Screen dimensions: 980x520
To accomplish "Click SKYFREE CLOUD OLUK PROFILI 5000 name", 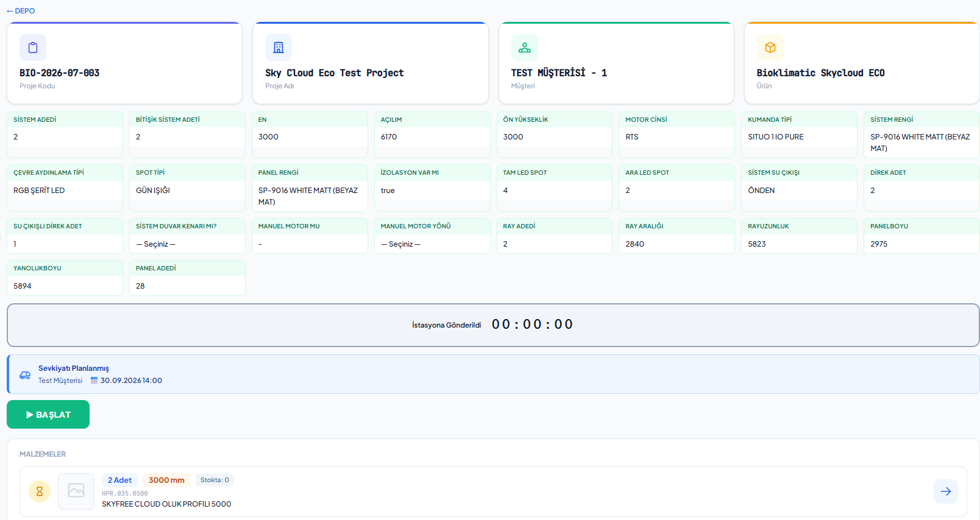I will 166,504.
